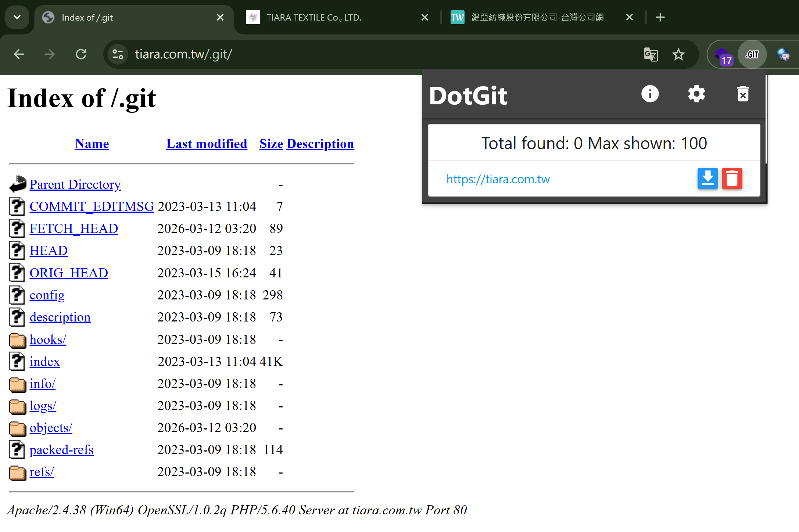Open the ORIG_HEAD file link

69,273
